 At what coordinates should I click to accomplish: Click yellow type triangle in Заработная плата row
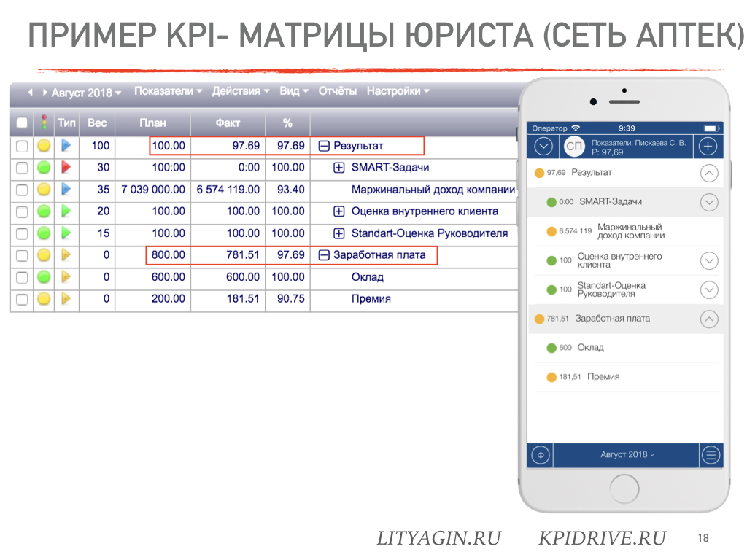pos(66,255)
